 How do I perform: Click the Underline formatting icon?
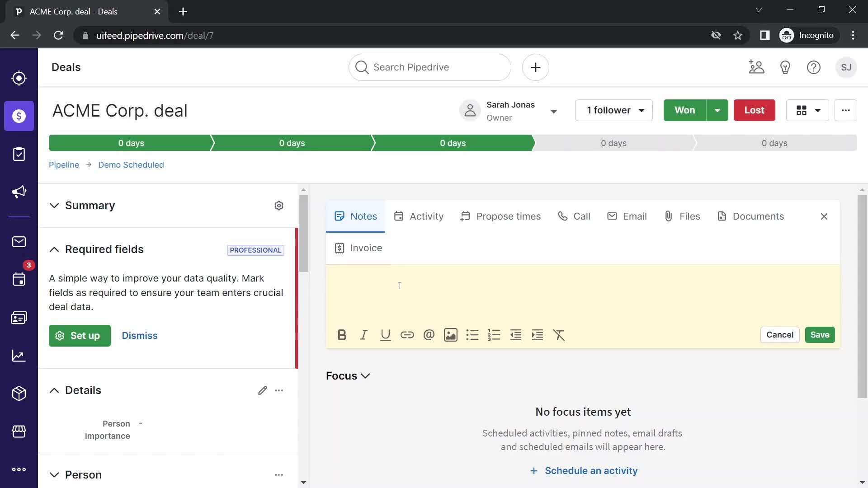[x=385, y=334]
